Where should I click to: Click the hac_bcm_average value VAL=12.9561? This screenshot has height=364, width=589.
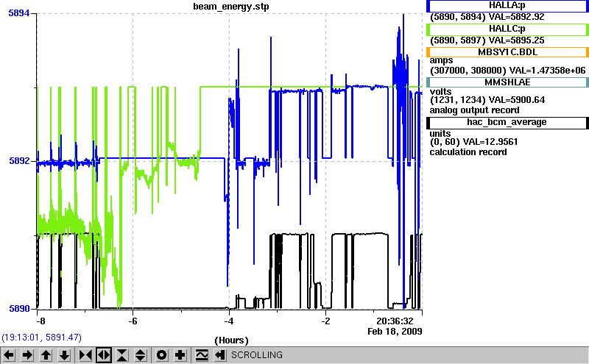click(x=490, y=142)
